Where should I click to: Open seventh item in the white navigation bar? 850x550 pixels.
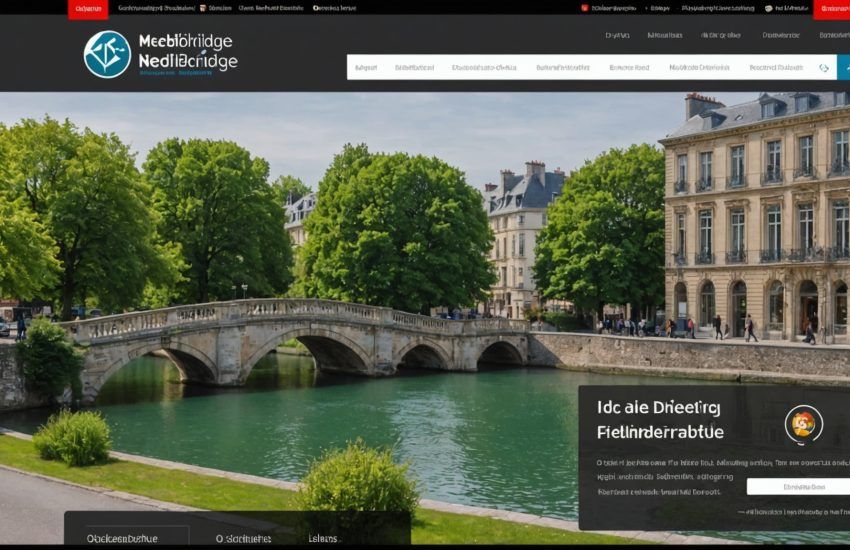[776, 68]
